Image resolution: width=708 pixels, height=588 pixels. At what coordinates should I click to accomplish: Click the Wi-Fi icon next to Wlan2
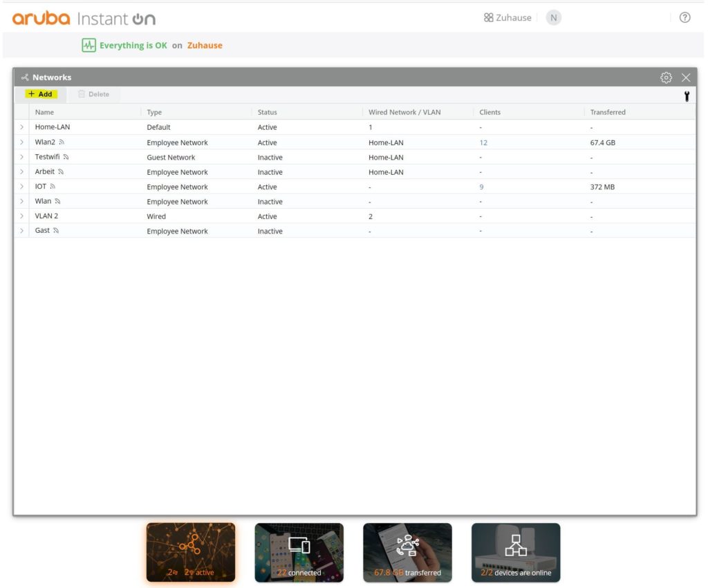pyautogui.click(x=62, y=142)
